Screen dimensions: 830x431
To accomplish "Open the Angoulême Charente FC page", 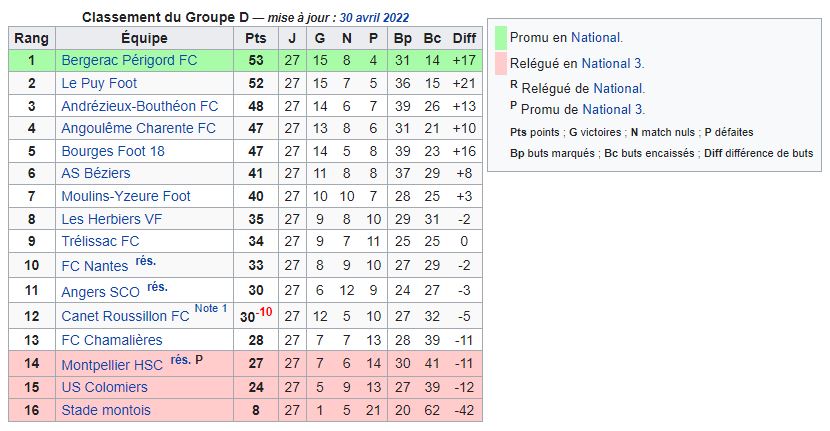I will [139, 128].
